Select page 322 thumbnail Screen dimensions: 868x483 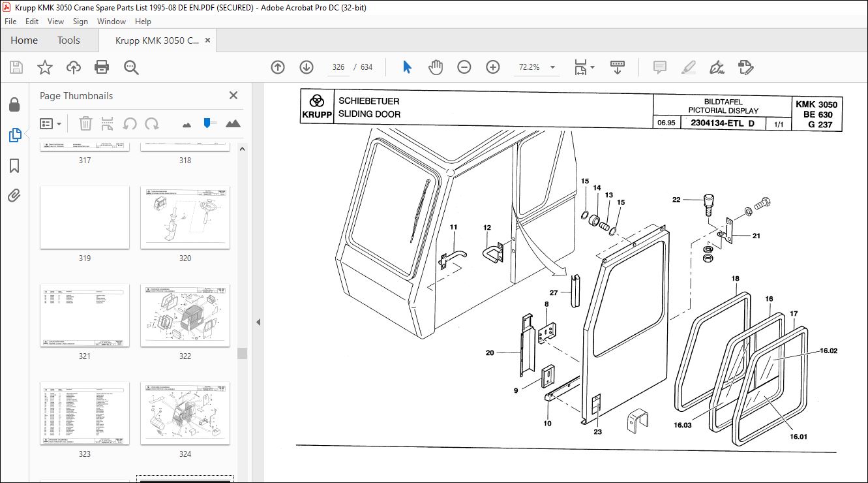(185, 315)
